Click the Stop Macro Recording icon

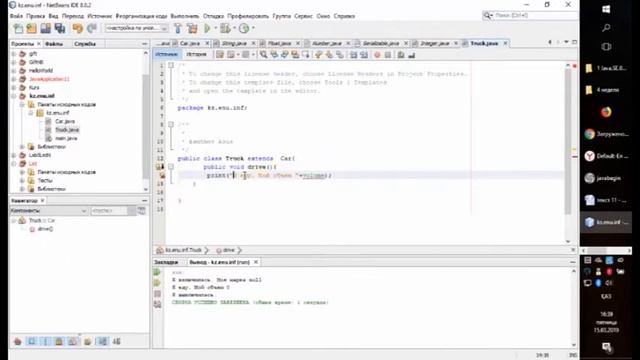coord(388,55)
